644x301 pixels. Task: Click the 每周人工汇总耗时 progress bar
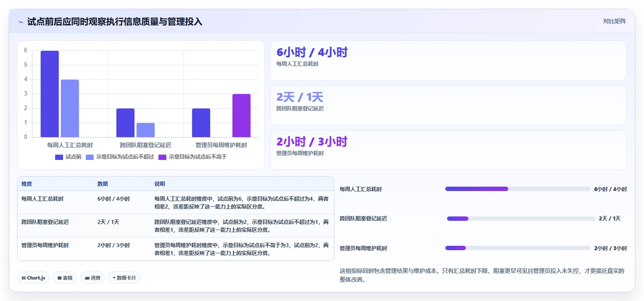518,189
